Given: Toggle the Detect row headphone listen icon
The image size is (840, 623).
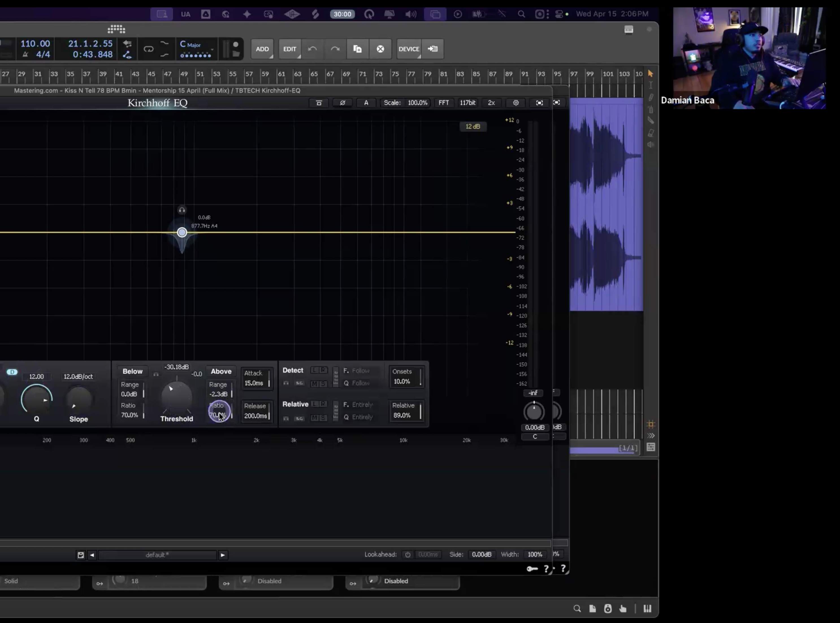Looking at the screenshot, I should (286, 383).
